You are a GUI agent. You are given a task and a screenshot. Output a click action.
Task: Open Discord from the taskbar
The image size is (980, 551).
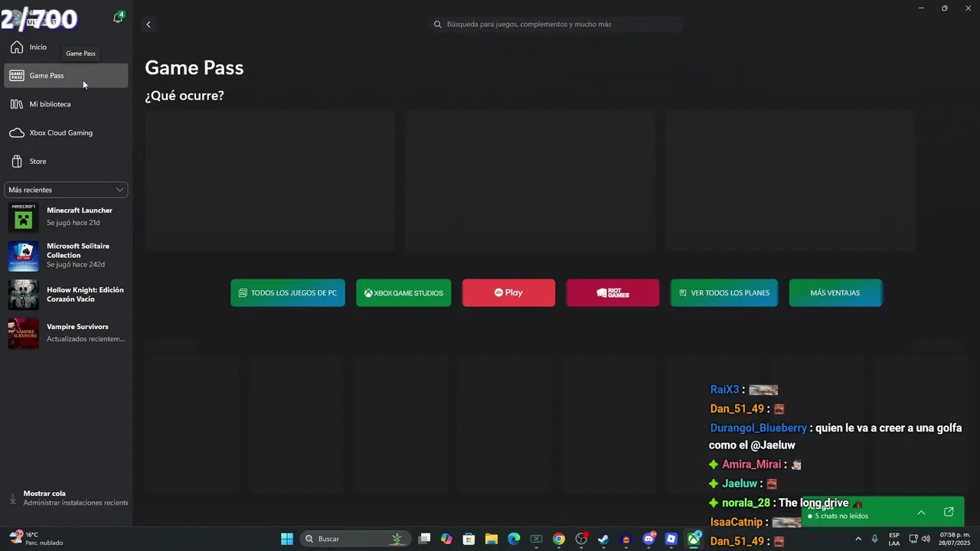pos(649,539)
